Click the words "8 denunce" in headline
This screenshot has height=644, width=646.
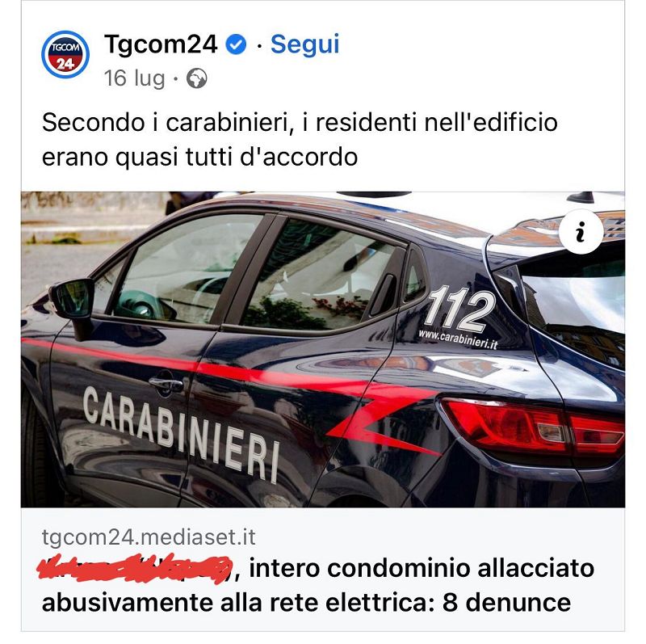click(x=506, y=602)
